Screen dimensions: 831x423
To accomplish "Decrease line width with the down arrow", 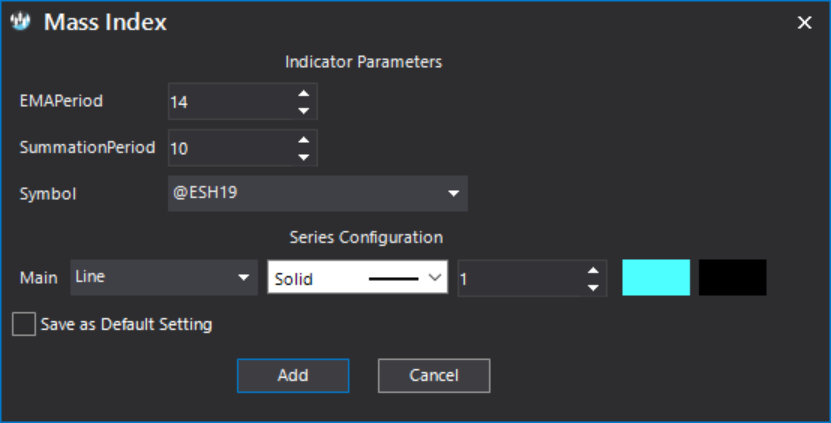I will click(593, 288).
